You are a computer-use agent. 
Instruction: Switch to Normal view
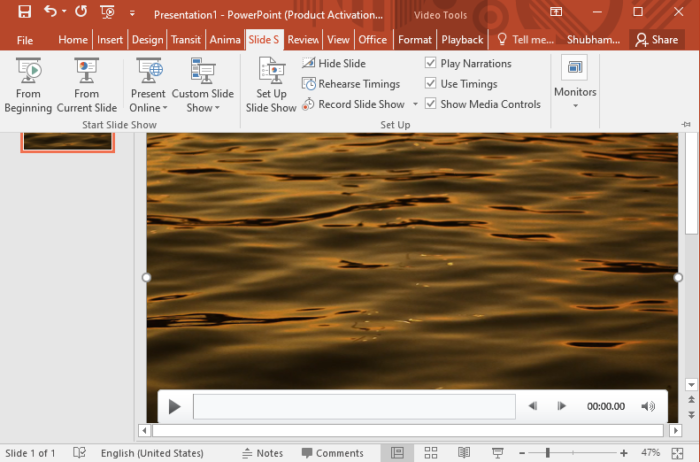click(397, 453)
